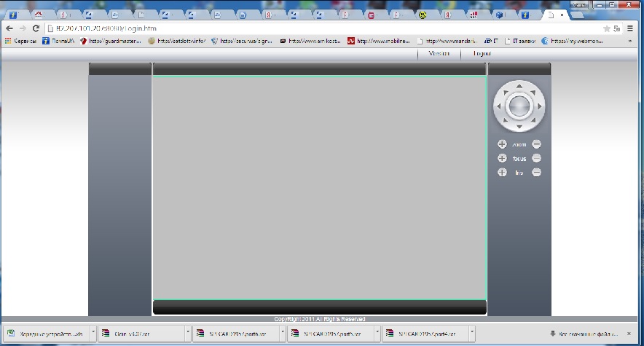Open a new browser tab

click(x=577, y=15)
